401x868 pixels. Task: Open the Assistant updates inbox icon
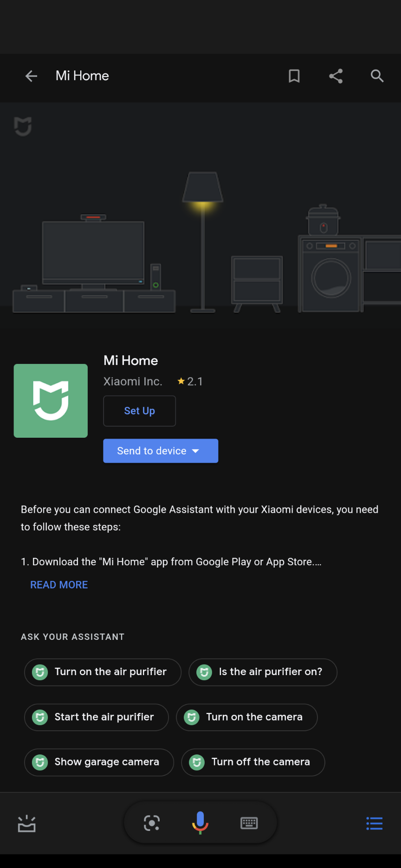coord(26,823)
